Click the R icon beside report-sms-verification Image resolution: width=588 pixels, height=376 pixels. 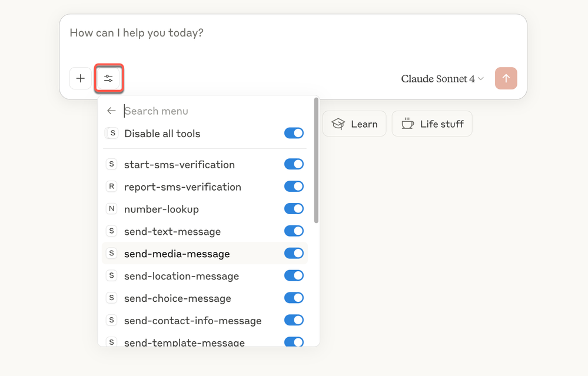pos(111,187)
